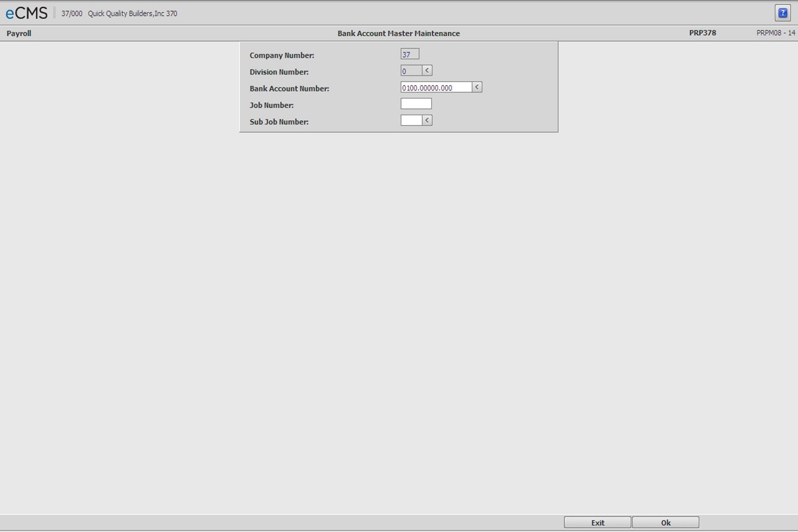
Task: Click the Division Number label
Action: (279, 72)
